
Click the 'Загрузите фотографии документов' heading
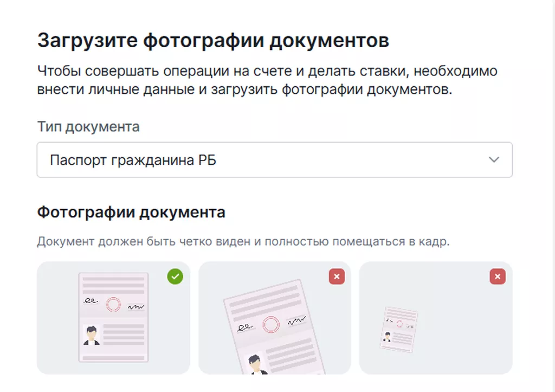tap(212, 41)
